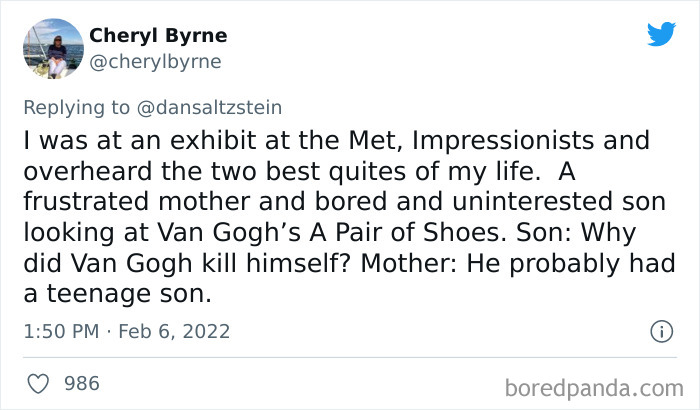Click the Cheryl Byrne display name
The image size is (700, 410).
[158, 36]
